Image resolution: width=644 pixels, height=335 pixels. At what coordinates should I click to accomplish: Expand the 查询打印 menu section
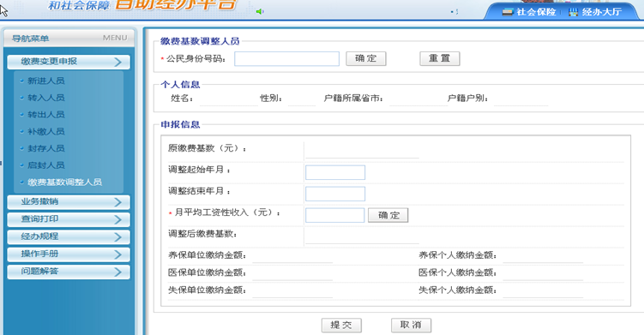(69, 219)
